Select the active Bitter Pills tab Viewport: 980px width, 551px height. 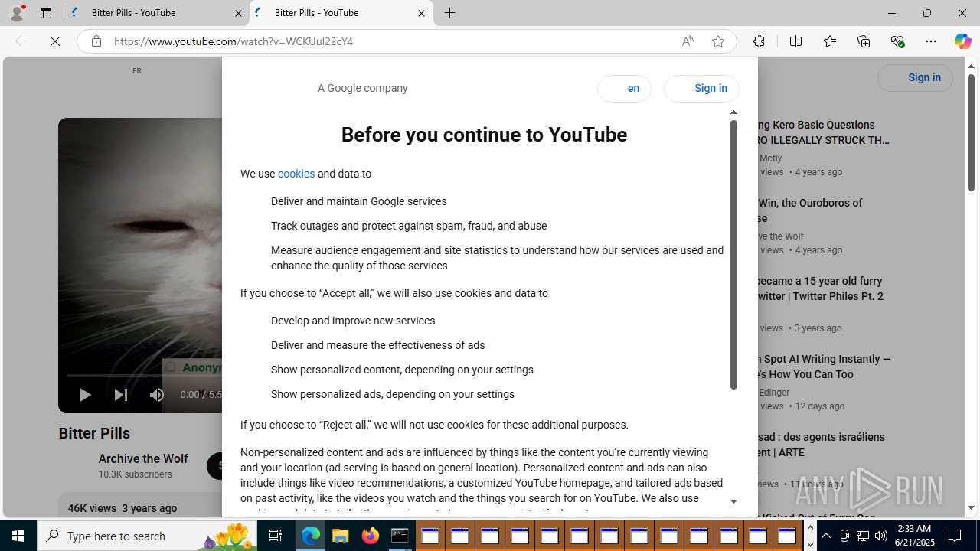click(341, 13)
